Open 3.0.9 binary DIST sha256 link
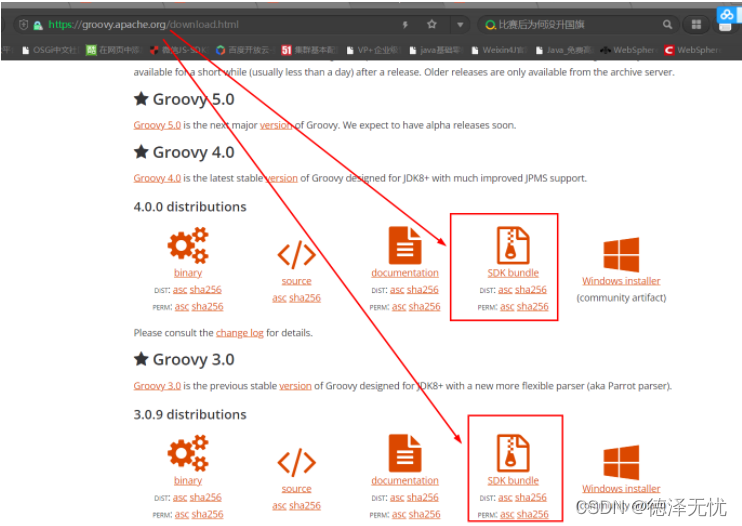The image size is (742, 526). [x=206, y=497]
